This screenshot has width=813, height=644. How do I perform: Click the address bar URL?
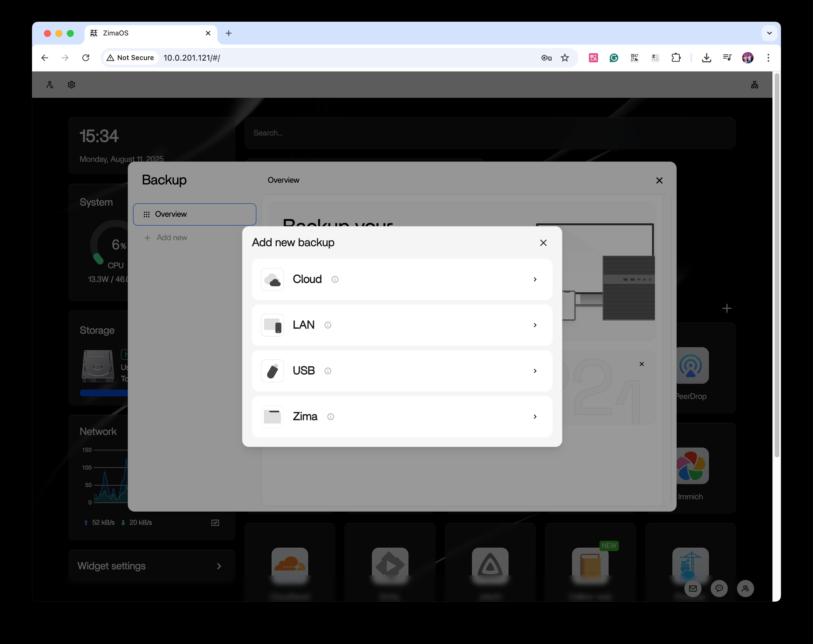click(x=192, y=58)
